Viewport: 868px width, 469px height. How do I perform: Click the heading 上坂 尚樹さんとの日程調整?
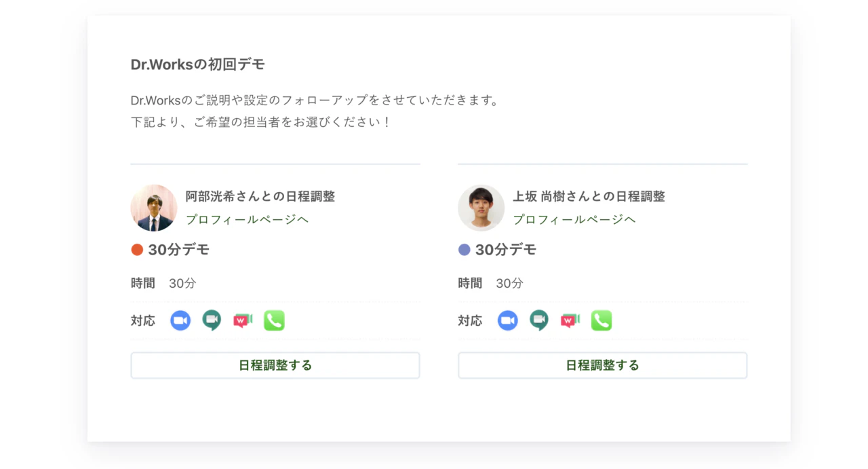pyautogui.click(x=589, y=196)
